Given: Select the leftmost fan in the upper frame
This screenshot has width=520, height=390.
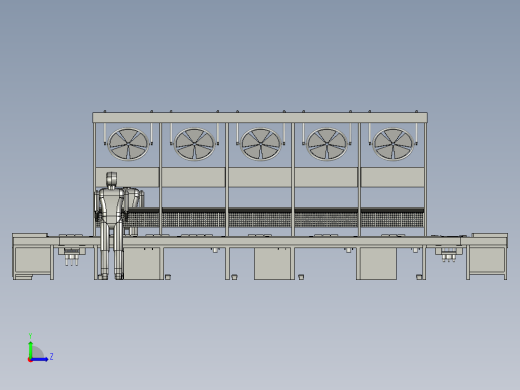Looking at the screenshot, I should (x=128, y=144).
